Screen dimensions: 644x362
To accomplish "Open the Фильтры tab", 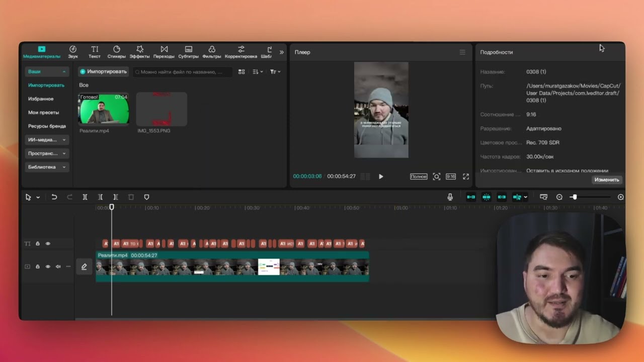I will click(x=212, y=52).
